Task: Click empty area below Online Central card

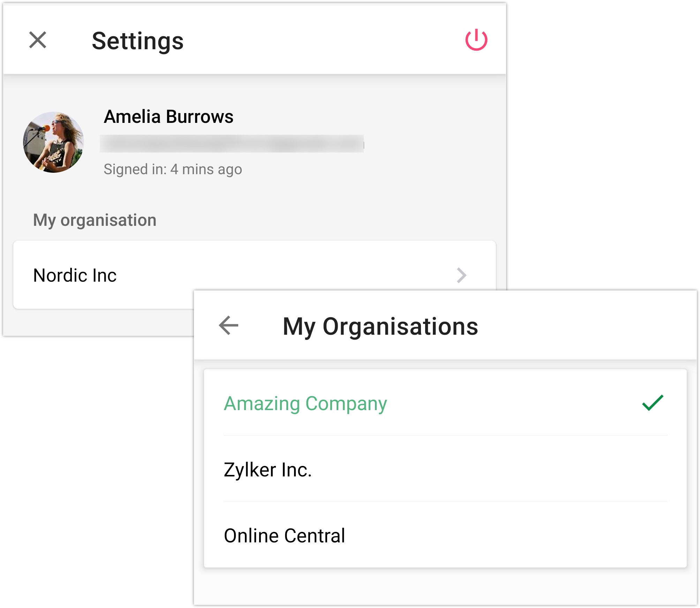Action: click(x=445, y=586)
